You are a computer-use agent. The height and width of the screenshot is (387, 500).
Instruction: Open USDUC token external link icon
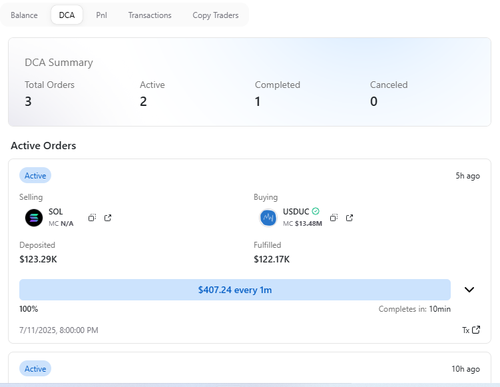click(x=349, y=218)
